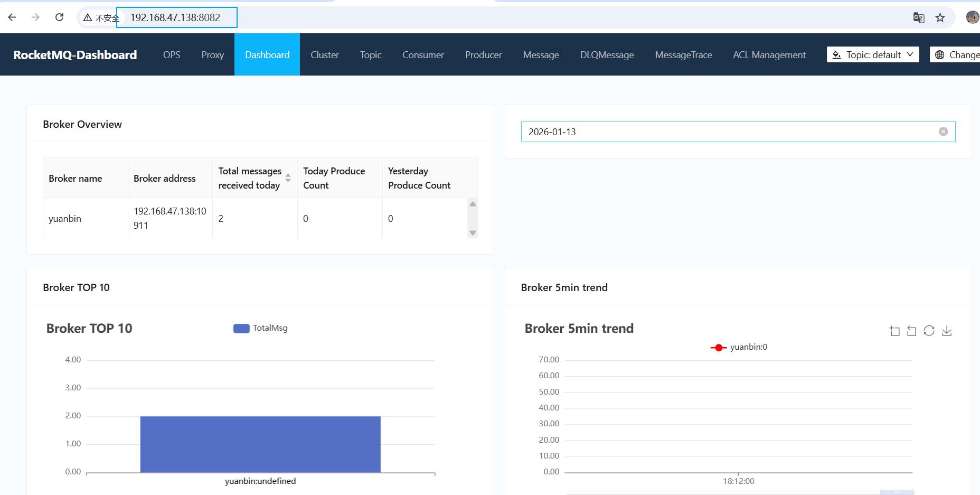The image size is (980, 495).
Task: Click the Broker Overview heading
Action: click(82, 124)
